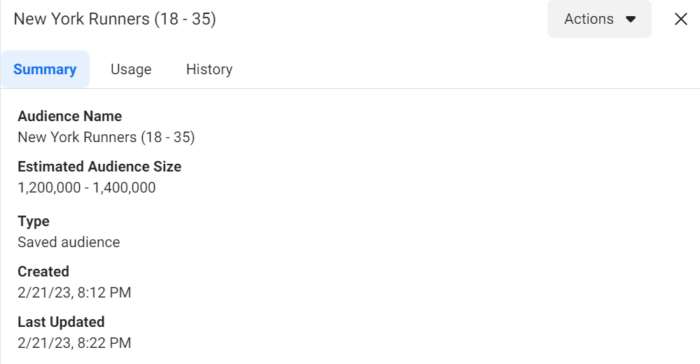Image resolution: width=700 pixels, height=364 pixels.
Task: Click the date shown under Created
Action: point(44,293)
